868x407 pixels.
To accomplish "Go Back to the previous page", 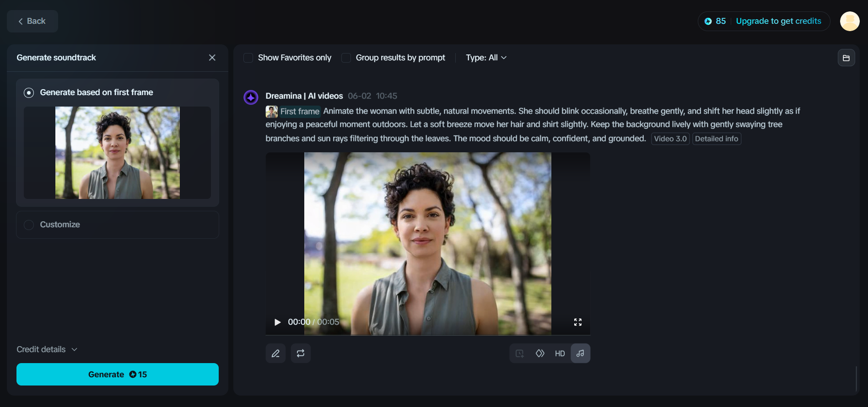I will click(32, 21).
